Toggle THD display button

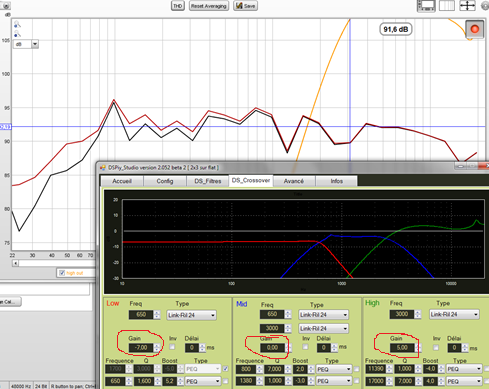[178, 6]
